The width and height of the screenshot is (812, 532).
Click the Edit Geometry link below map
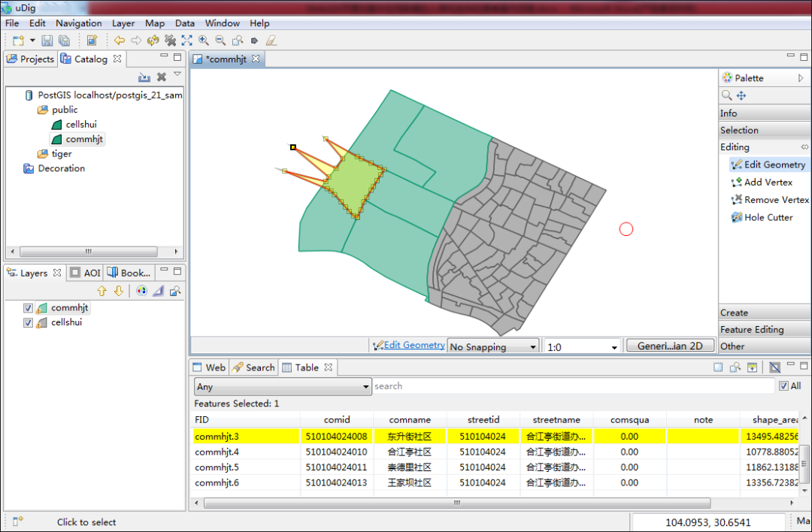click(x=414, y=345)
